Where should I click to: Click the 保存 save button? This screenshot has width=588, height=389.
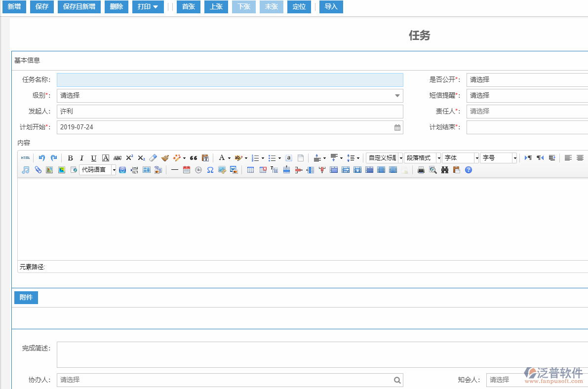[41, 7]
